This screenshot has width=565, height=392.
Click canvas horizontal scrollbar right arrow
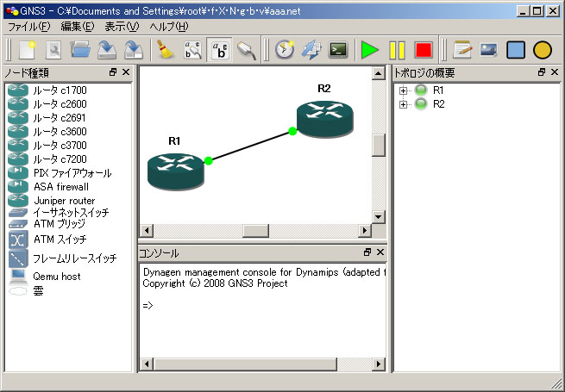365,230
